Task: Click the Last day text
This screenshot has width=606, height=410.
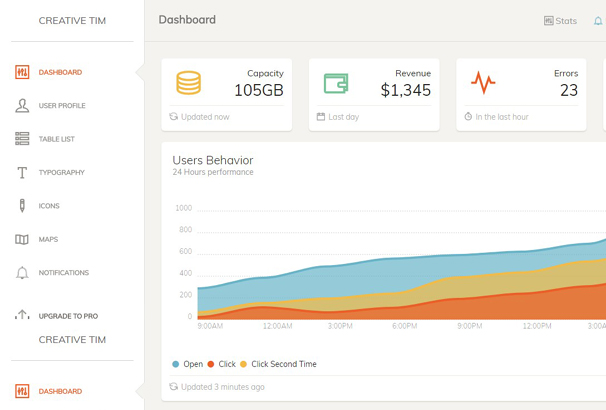Action: (x=344, y=117)
